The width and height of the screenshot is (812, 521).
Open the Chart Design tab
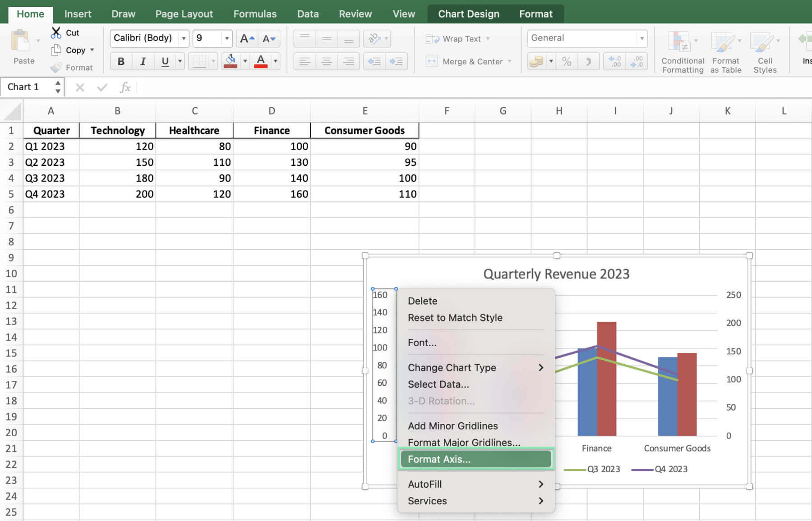pos(469,14)
